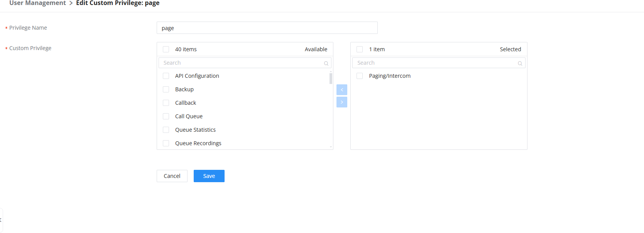Select the Call Queue checkbox
The width and height of the screenshot is (644, 233).
(166, 116)
